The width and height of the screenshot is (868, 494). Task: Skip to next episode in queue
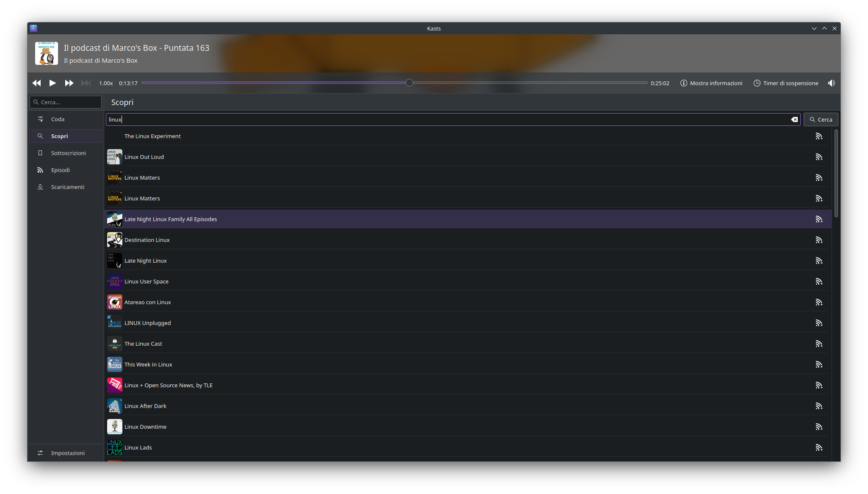pyautogui.click(x=86, y=83)
